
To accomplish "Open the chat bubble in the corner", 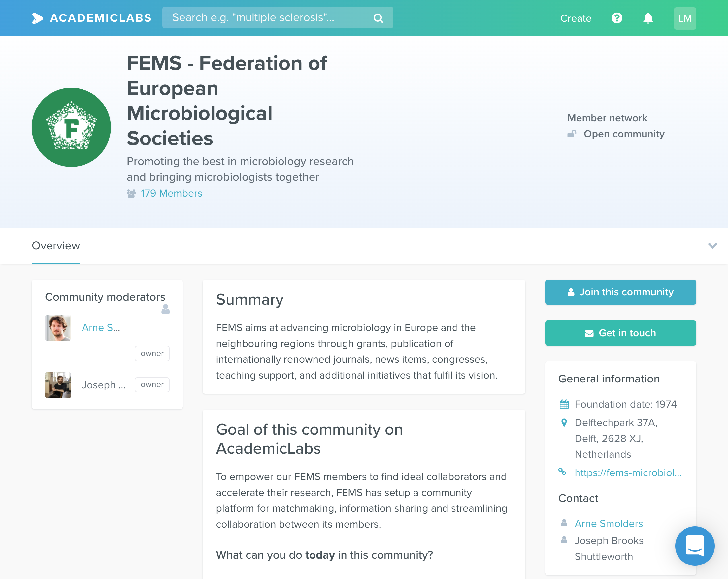I will (x=695, y=546).
